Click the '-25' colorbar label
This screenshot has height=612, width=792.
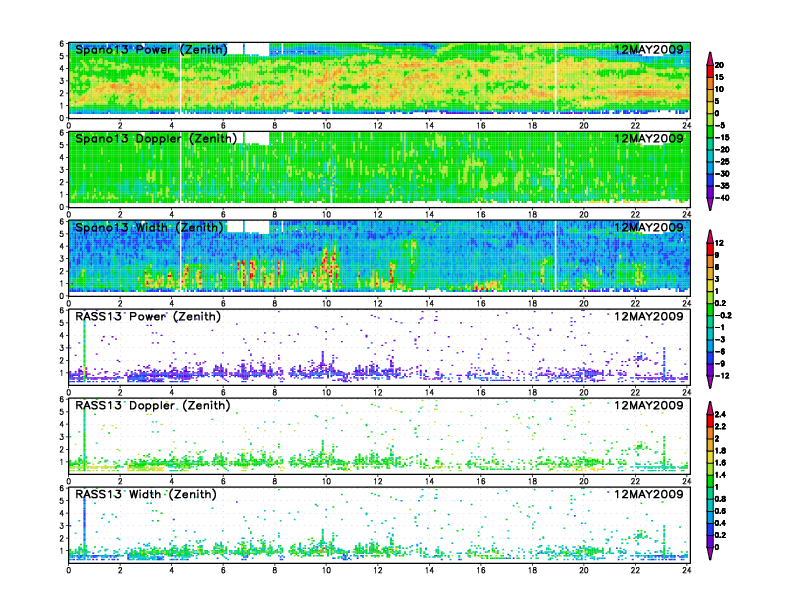click(x=722, y=162)
